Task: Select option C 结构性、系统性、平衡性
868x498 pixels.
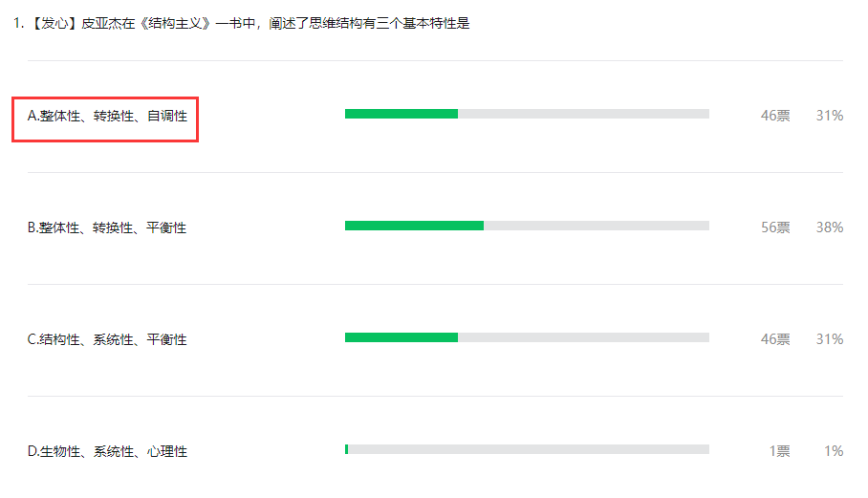Action: [x=107, y=339]
